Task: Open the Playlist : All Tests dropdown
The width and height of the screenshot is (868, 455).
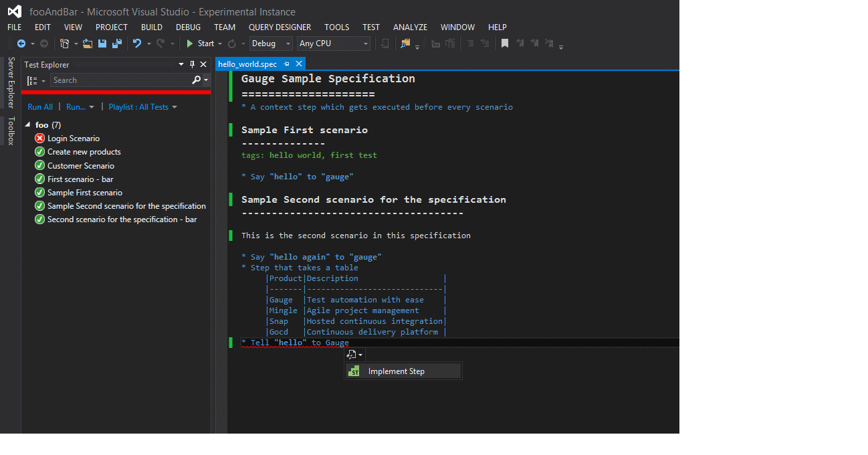Action: coord(143,107)
